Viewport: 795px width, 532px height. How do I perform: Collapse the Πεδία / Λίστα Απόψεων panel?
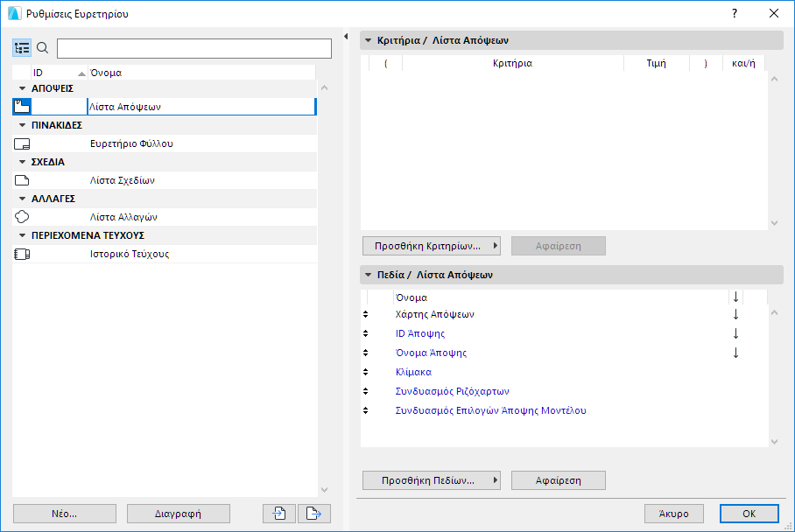coord(368,275)
